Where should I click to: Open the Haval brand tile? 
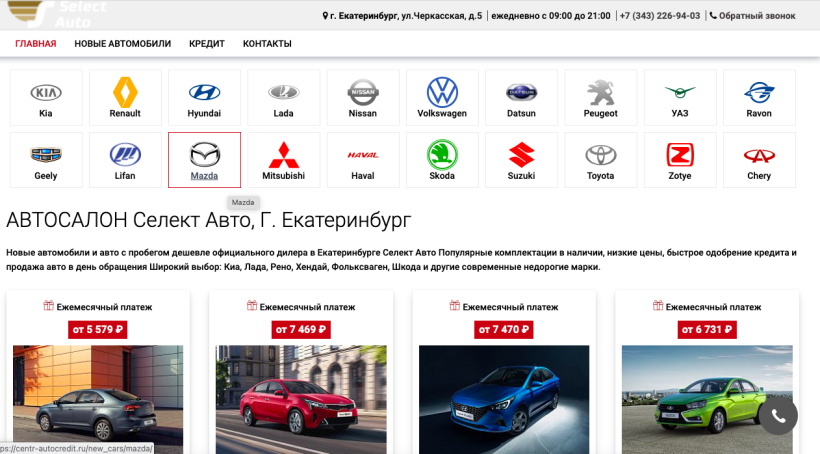point(363,160)
